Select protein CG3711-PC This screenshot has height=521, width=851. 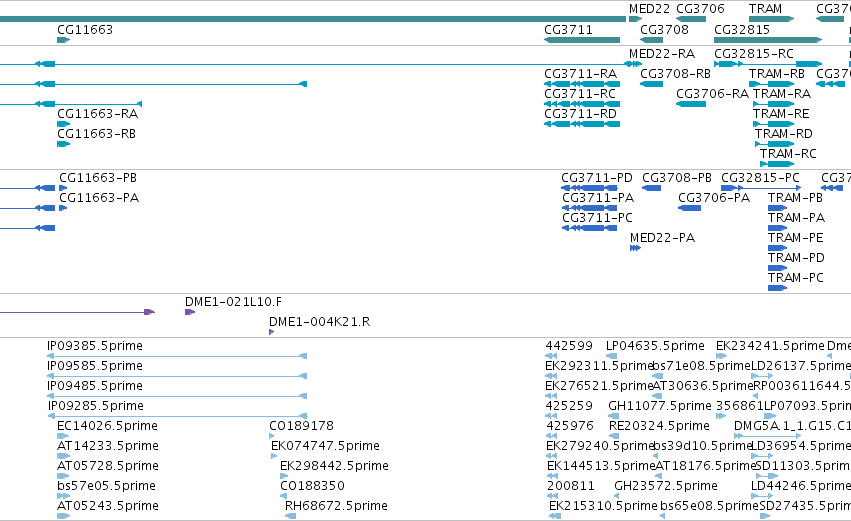[597, 218]
